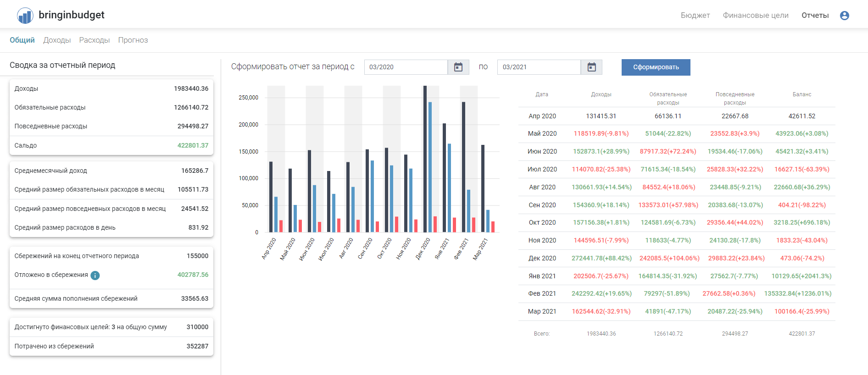Switch to the Доходы tab
The width and height of the screenshot is (868, 375).
tap(57, 40)
